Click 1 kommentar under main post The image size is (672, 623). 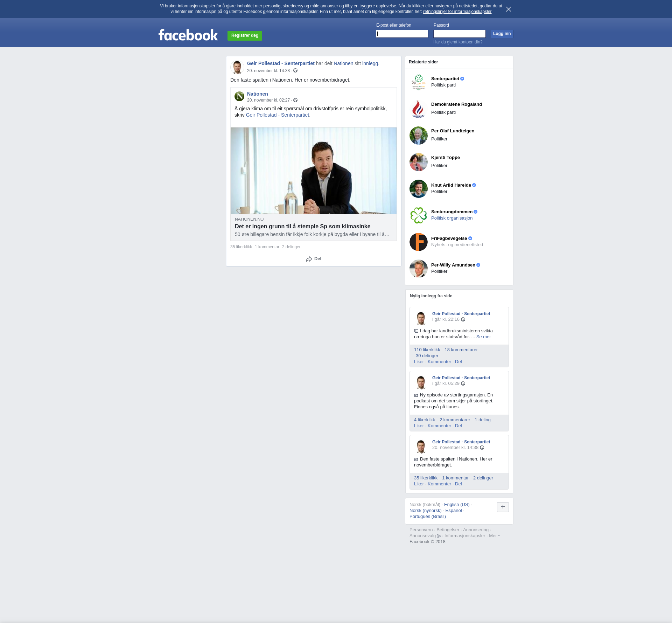coord(267,247)
